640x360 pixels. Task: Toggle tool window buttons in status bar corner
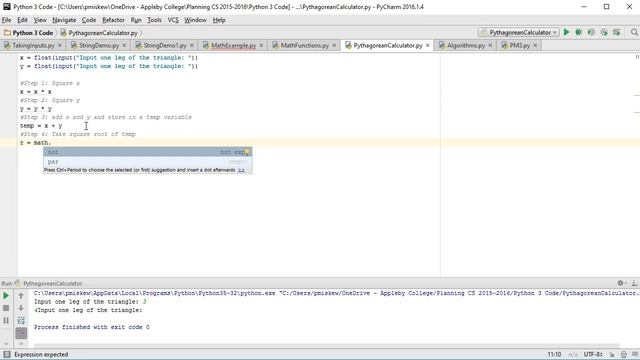pos(7,354)
